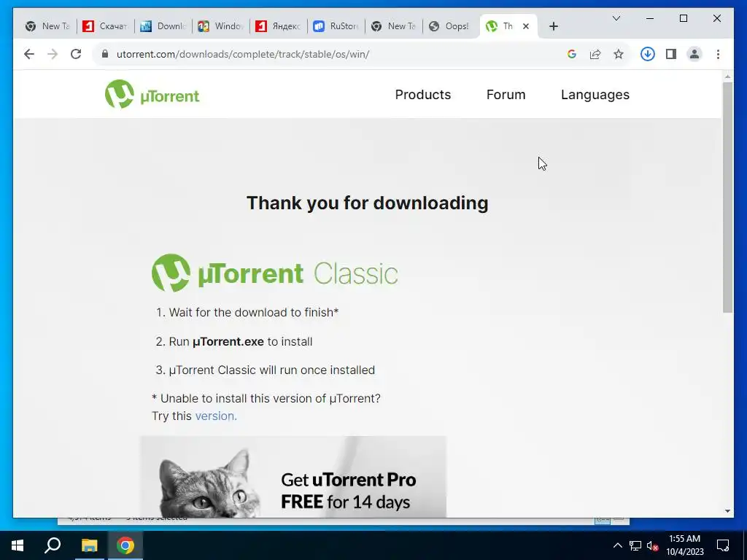Viewport: 747px width, 560px height.
Task: Click the alternate version link
Action: [216, 416]
